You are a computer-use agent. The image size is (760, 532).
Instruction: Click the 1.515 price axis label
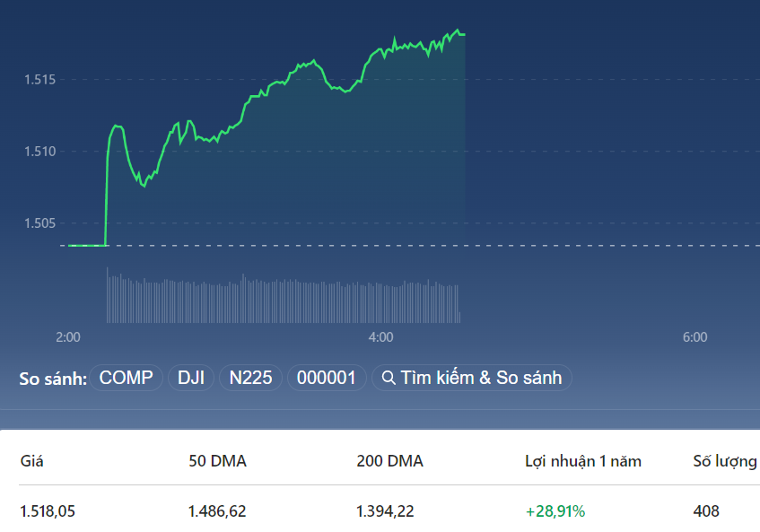[x=39, y=80]
